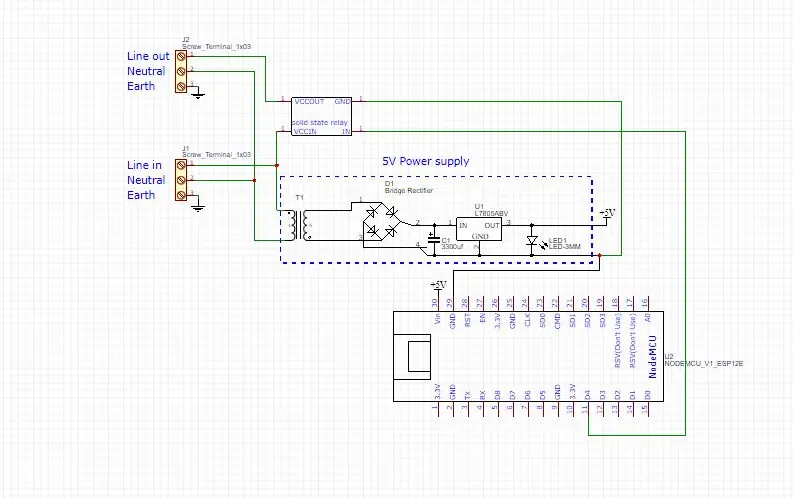Select the "Line in" text label
Image resolution: width=793 pixels, height=498 pixels.
(144, 165)
